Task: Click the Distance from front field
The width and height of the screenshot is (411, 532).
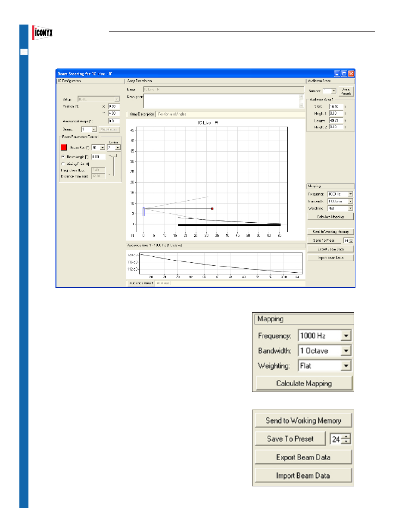Action: 98,176
